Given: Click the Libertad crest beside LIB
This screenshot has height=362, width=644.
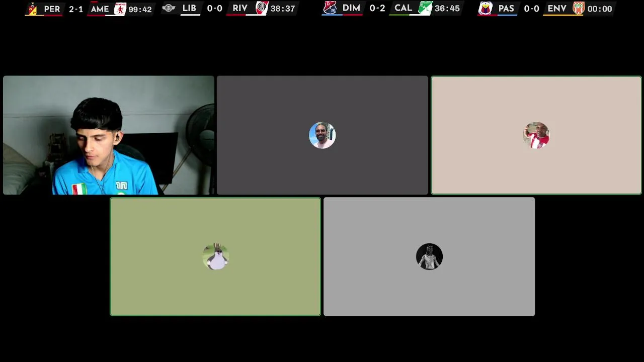Looking at the screenshot, I should 169,8.
